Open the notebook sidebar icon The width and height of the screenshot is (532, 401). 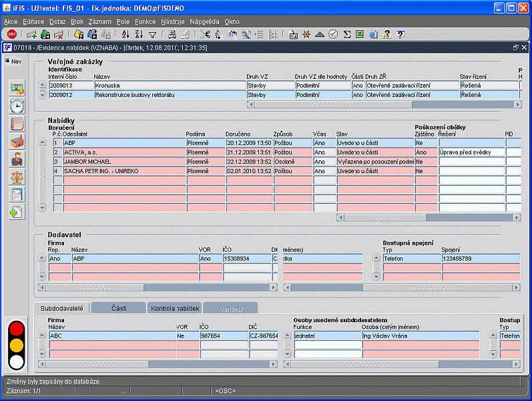click(17, 124)
